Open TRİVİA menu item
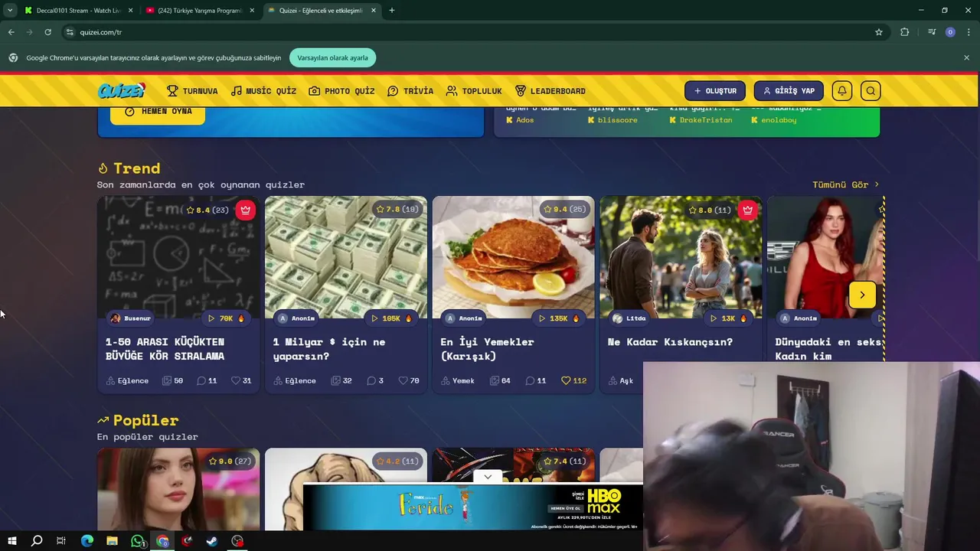Viewport: 980px width, 551px height. pos(410,91)
